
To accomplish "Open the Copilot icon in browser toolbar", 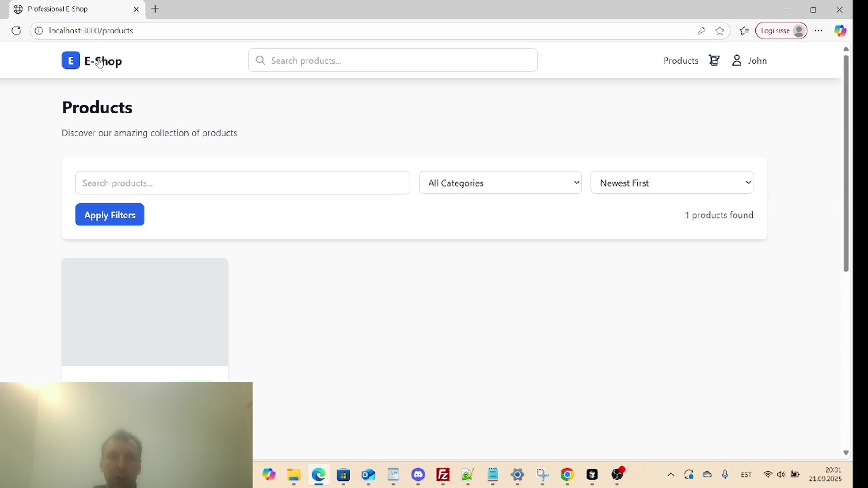I will coord(840,31).
